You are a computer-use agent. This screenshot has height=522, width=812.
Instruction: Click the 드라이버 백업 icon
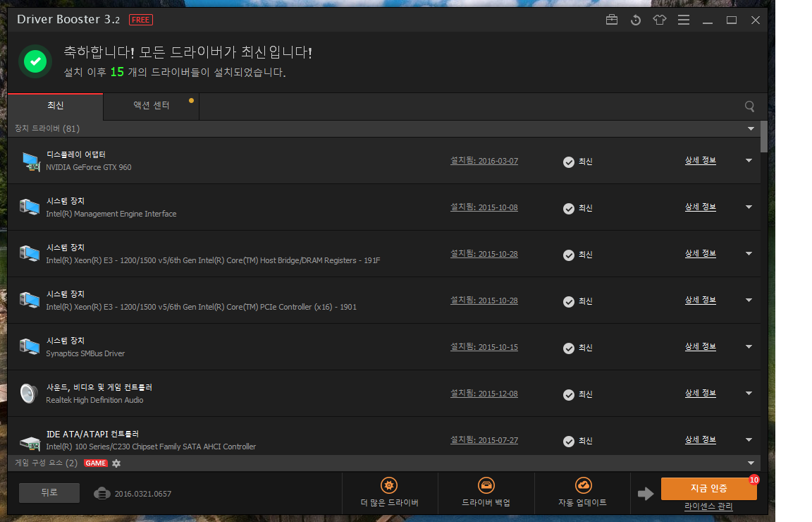point(486,485)
